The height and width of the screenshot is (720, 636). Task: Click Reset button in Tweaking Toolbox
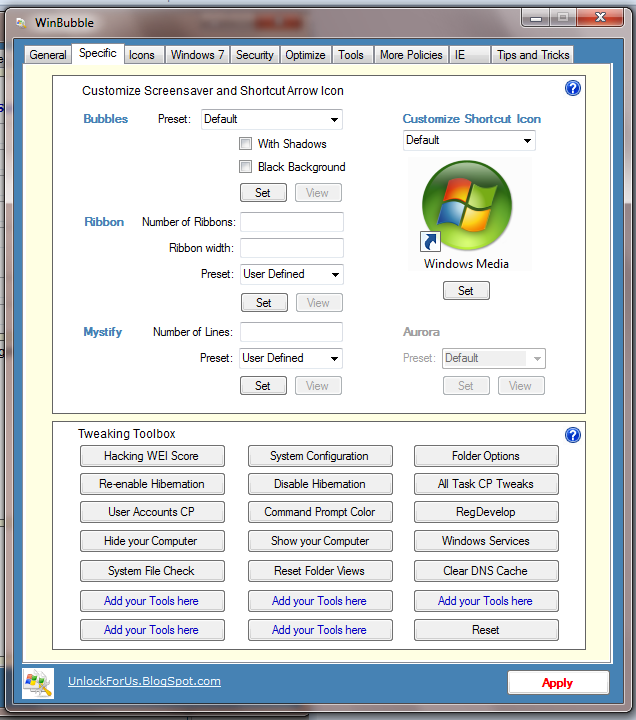click(x=486, y=630)
